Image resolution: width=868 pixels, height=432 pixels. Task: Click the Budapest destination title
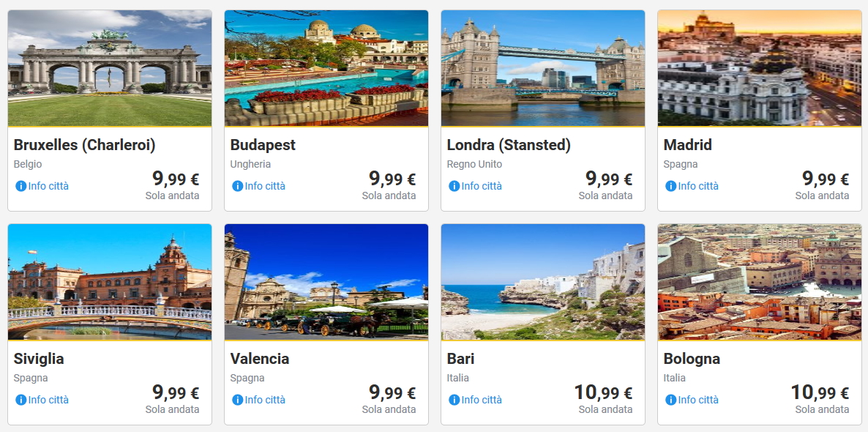pyautogui.click(x=263, y=145)
